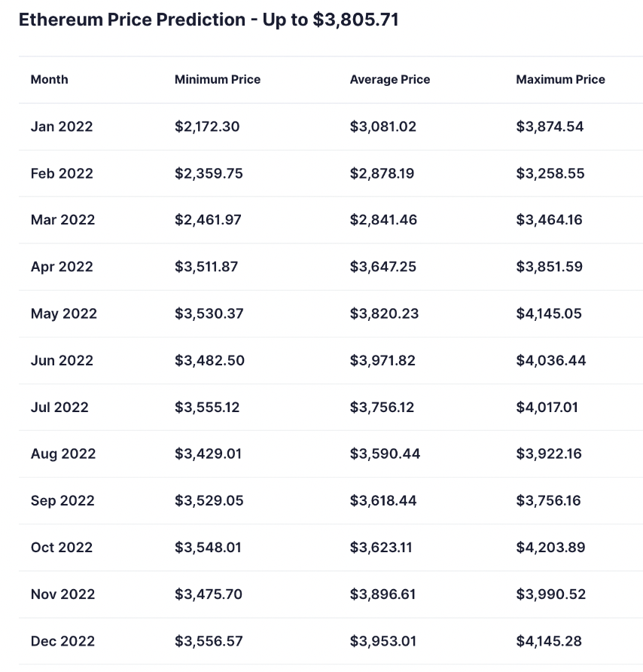Select the Dec 2022 row label
The width and height of the screenshot is (643, 672).
point(62,641)
